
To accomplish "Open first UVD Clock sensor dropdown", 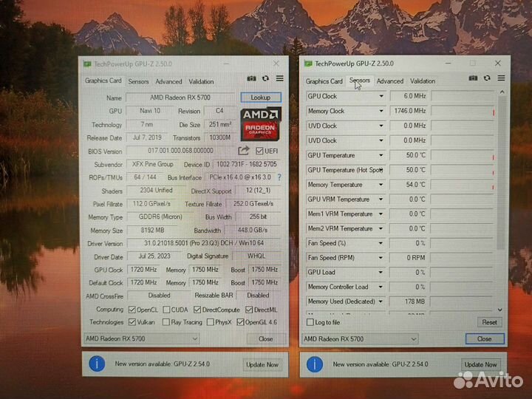I will [381, 126].
